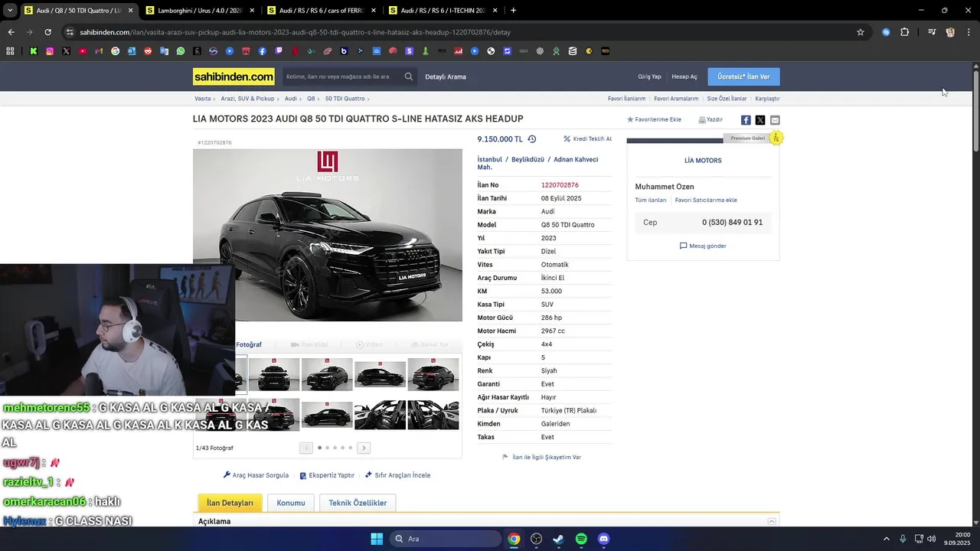Launch Spotify from the taskbar
The width and height of the screenshot is (980, 551).
[x=581, y=539]
